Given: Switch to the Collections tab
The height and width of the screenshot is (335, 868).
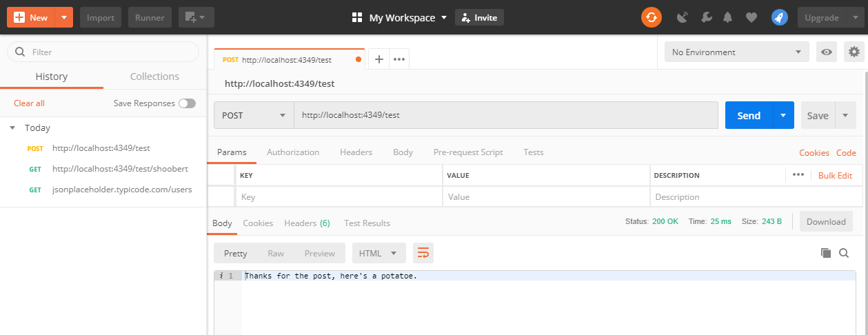Looking at the screenshot, I should tap(154, 77).
